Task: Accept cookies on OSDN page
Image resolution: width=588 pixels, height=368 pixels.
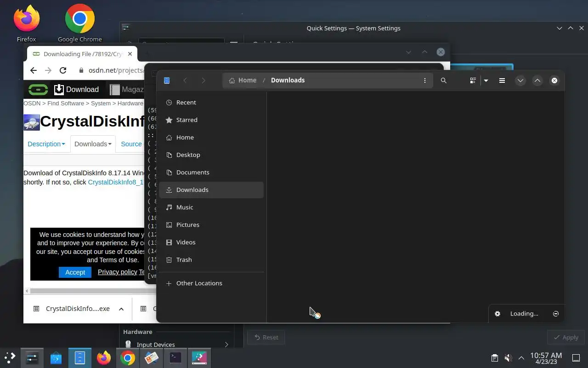Action: pos(75,272)
